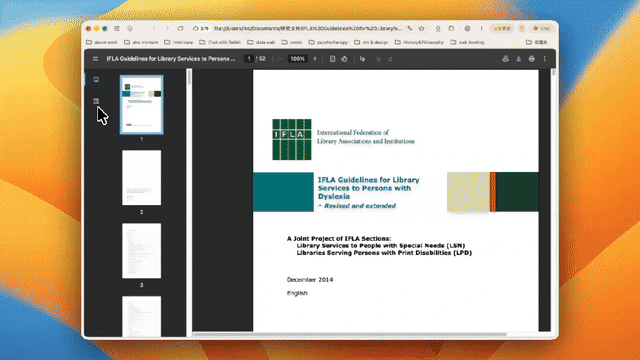Select page 2 thumbnail
Image resolution: width=640 pixels, height=360 pixels.
click(142, 178)
